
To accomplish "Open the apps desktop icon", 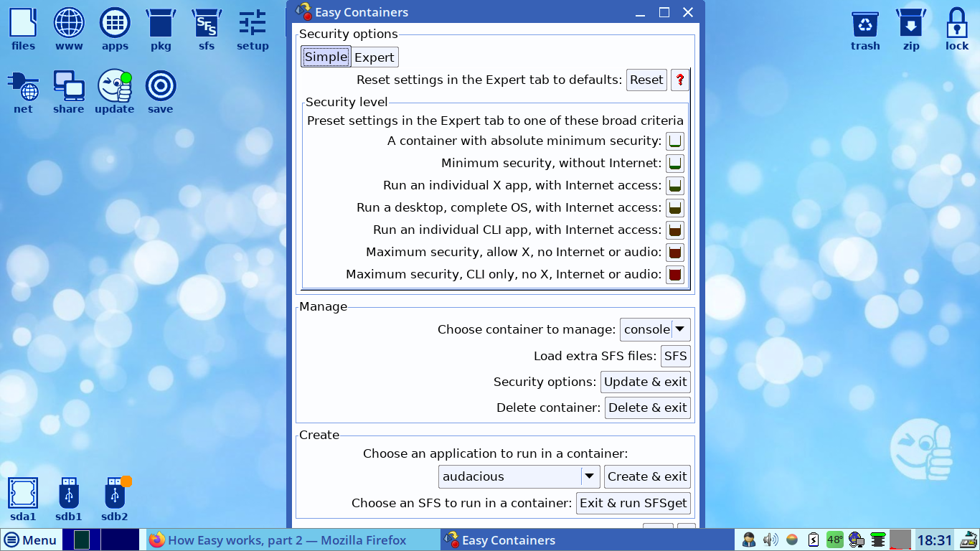I will [115, 29].
